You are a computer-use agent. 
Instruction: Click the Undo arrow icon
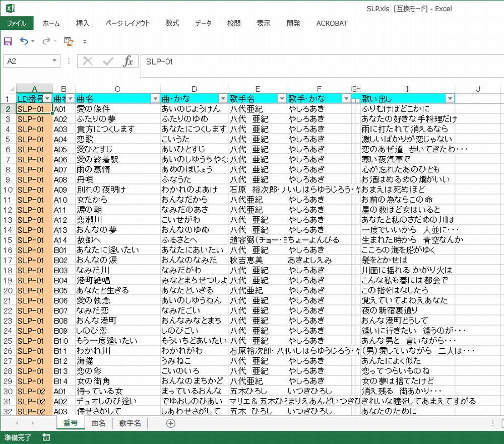pos(24,41)
